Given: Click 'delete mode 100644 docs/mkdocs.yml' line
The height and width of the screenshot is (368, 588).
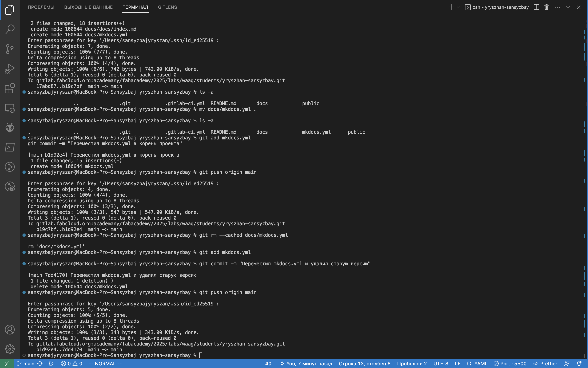Looking at the screenshot, I should pyautogui.click(x=79, y=286).
